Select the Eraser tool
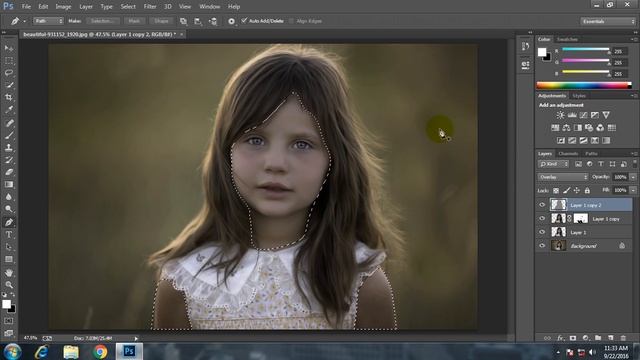 point(9,172)
